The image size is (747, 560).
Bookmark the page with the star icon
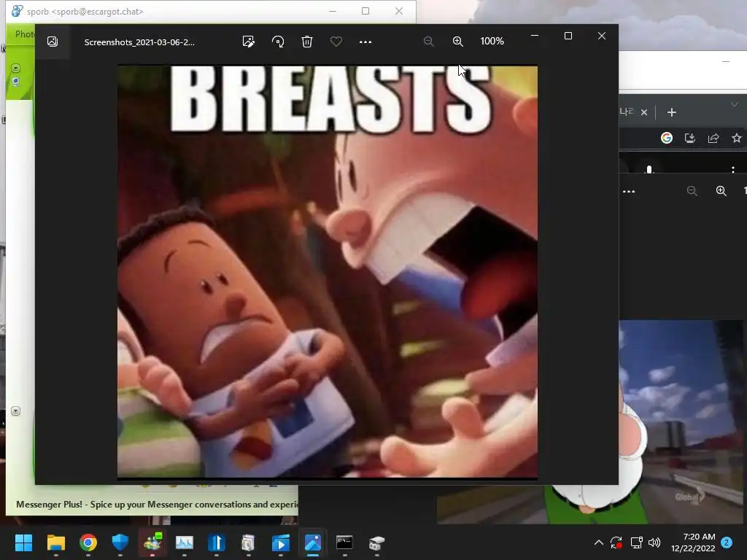[737, 138]
